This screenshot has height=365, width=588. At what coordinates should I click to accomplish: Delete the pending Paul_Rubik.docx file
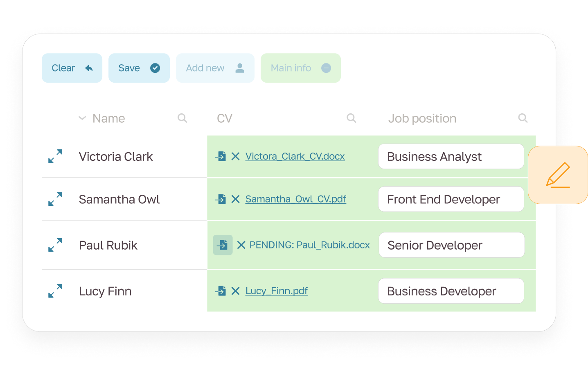point(241,245)
